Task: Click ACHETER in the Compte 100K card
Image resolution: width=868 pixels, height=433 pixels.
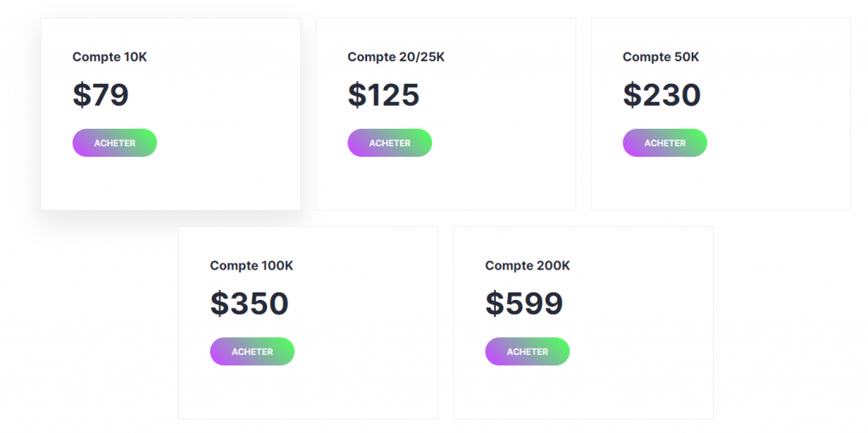Action: click(252, 352)
